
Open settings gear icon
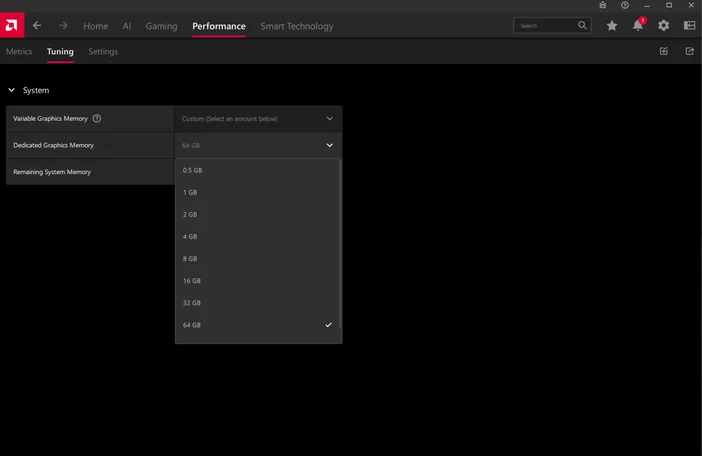click(x=664, y=25)
